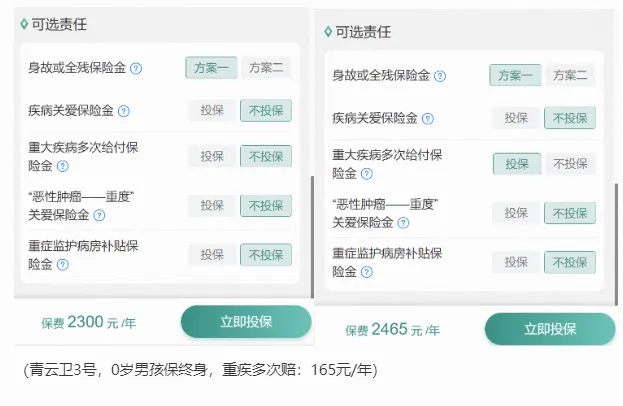Select 投保 for 疾病关爱保险金 in right panel
The height and width of the screenshot is (406, 623).
pos(516,118)
